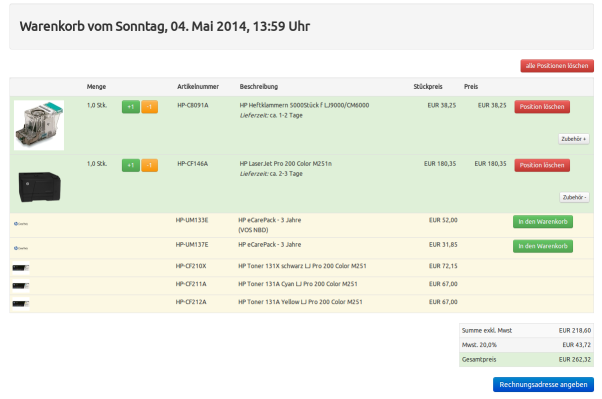602x399 pixels.
Task: Decrease Heftklammern quantity with the -1 button
Action: (149, 107)
